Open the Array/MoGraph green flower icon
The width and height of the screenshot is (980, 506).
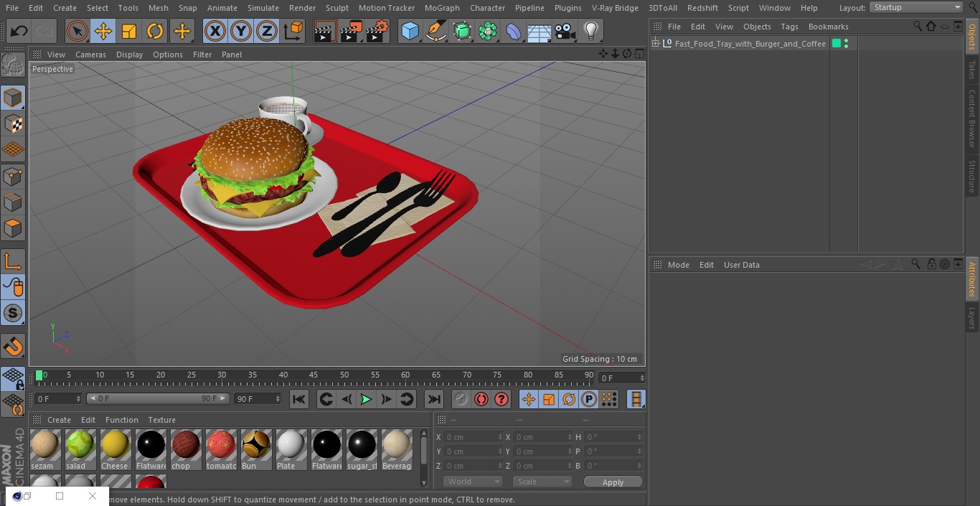point(488,32)
